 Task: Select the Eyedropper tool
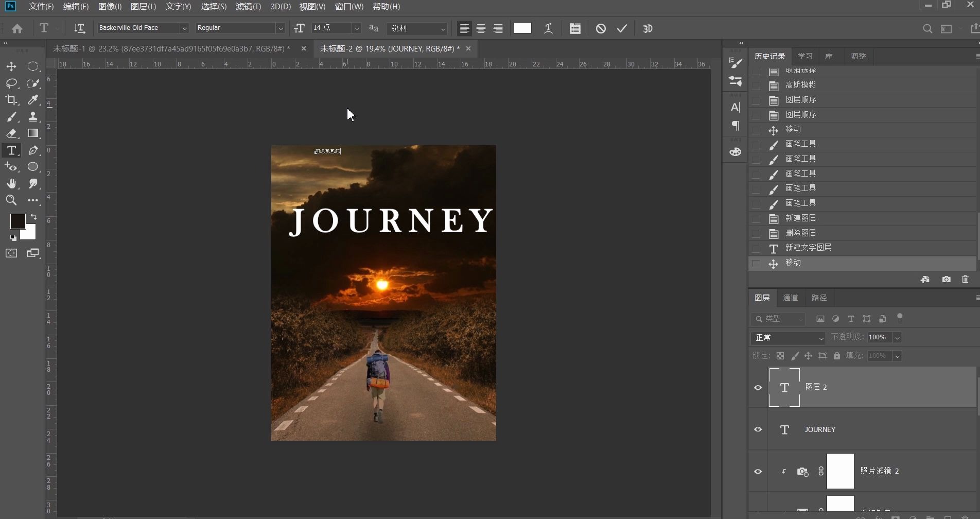coord(33,100)
